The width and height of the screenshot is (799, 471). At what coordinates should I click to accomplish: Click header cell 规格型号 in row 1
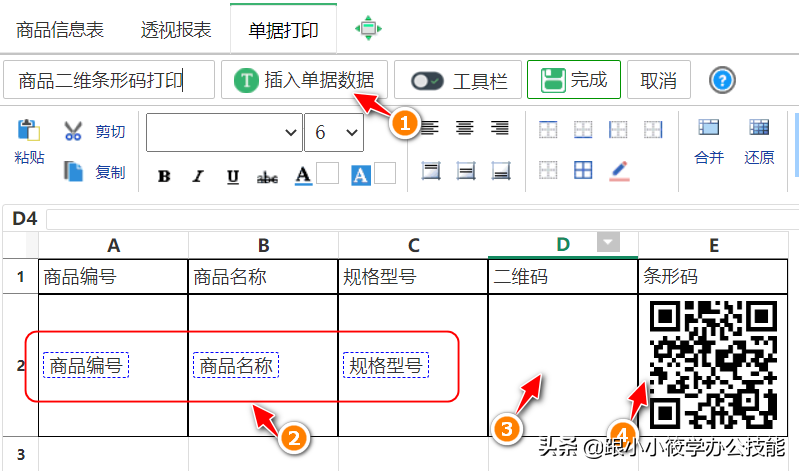coord(413,276)
